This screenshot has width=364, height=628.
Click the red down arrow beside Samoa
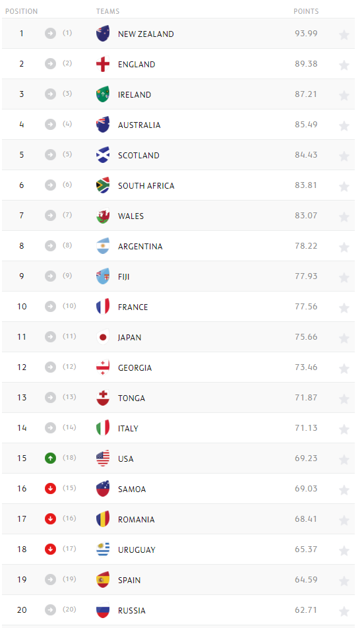click(51, 489)
